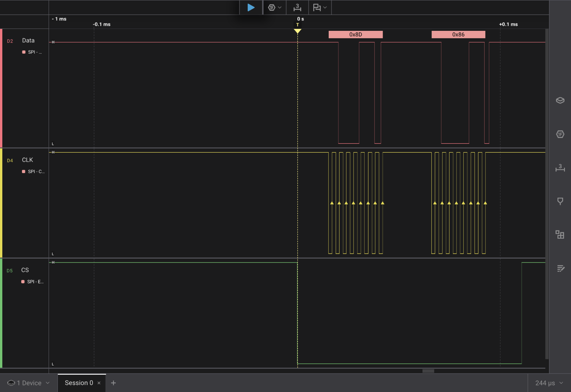The width and height of the screenshot is (571, 392).
Task: Open the Extensions panel in the sidebar
Action: pos(560,234)
